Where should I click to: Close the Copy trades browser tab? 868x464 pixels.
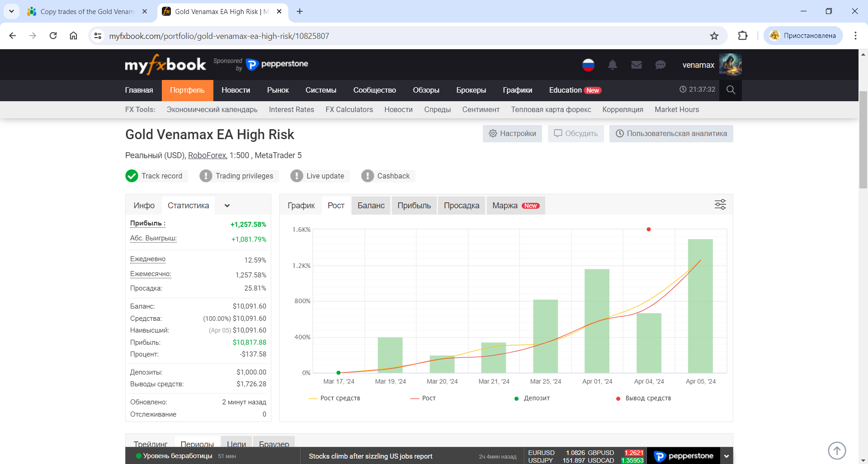(x=145, y=11)
